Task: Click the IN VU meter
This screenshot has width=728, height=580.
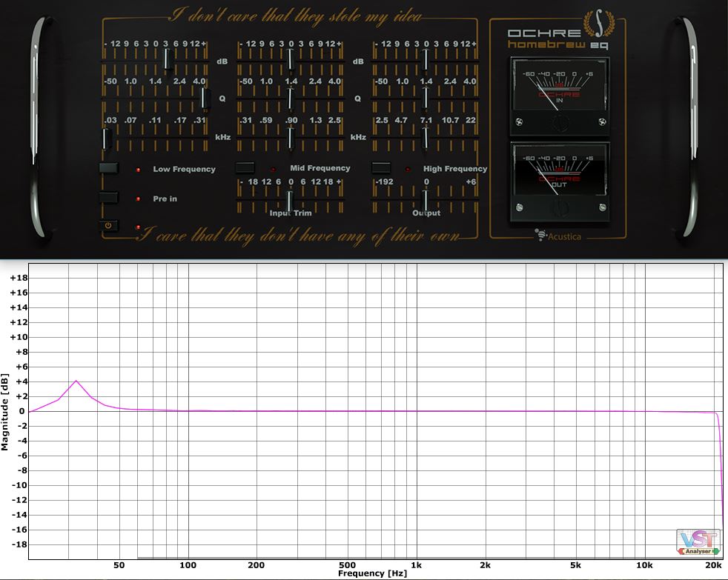Action: pyautogui.click(x=560, y=96)
